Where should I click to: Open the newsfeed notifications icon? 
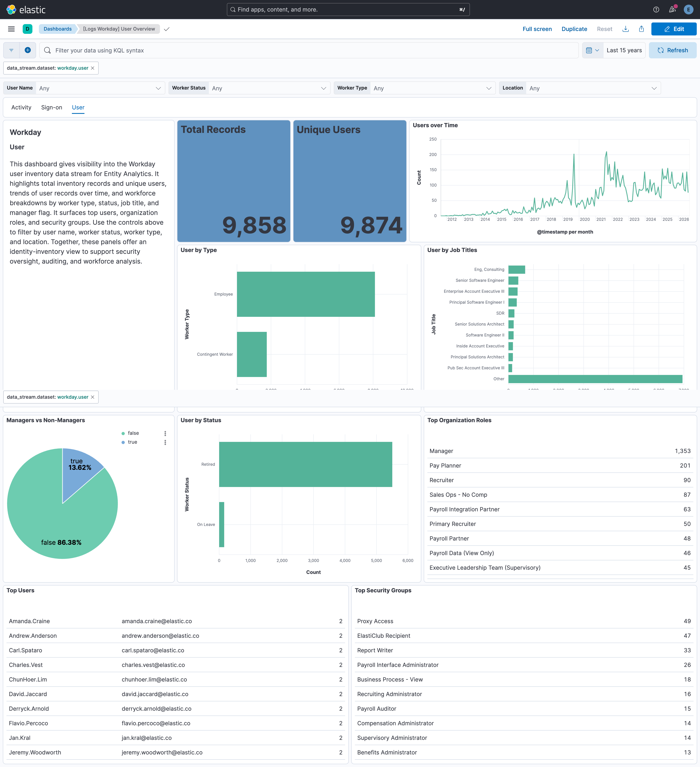(673, 10)
